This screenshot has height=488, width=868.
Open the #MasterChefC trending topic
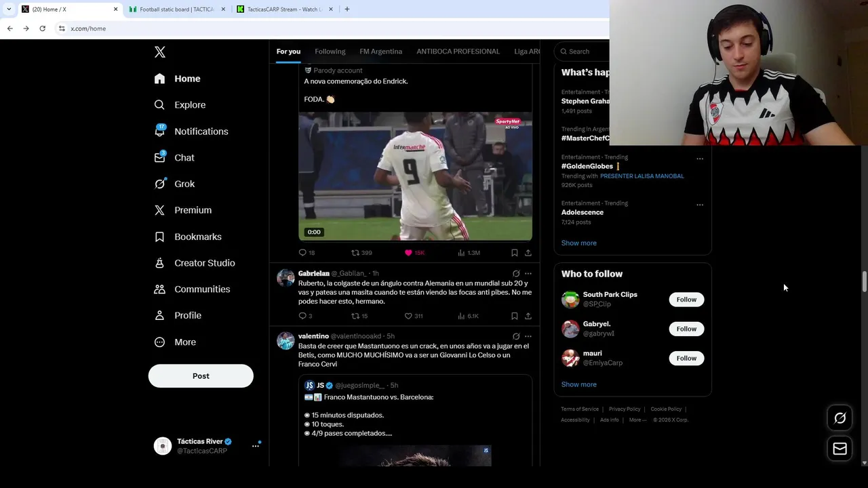pos(585,138)
